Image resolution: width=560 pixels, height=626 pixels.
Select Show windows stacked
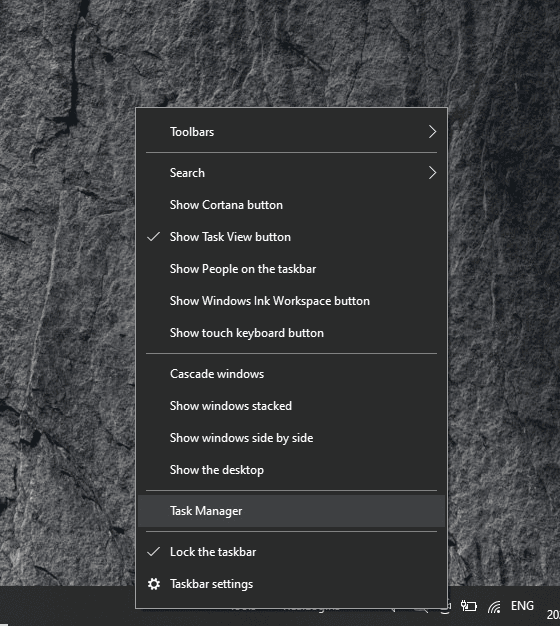tap(291, 406)
